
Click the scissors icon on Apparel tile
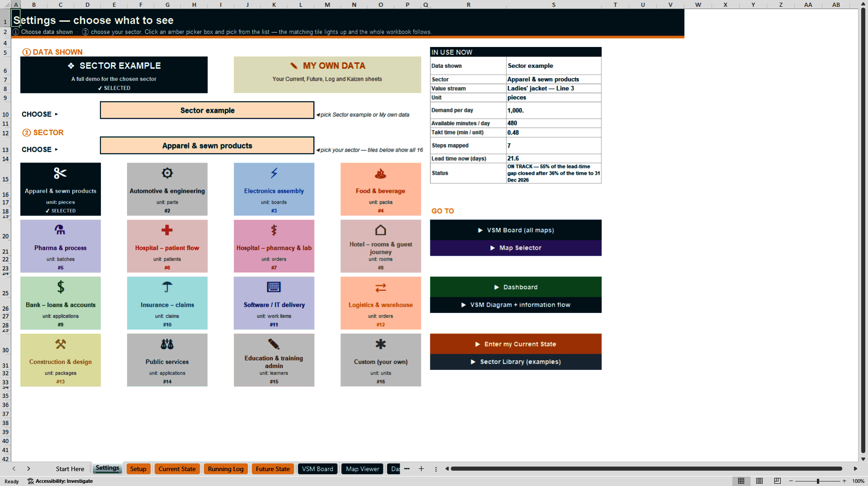(60, 173)
